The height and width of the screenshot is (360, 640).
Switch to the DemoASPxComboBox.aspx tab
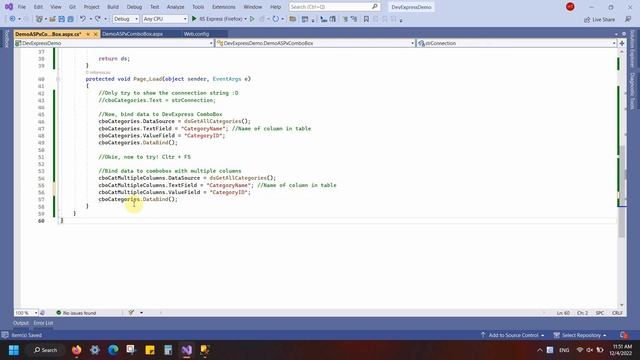click(x=132, y=34)
